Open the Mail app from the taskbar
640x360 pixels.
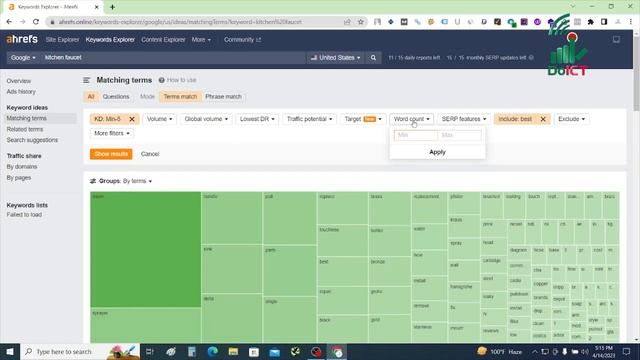[x=275, y=351]
